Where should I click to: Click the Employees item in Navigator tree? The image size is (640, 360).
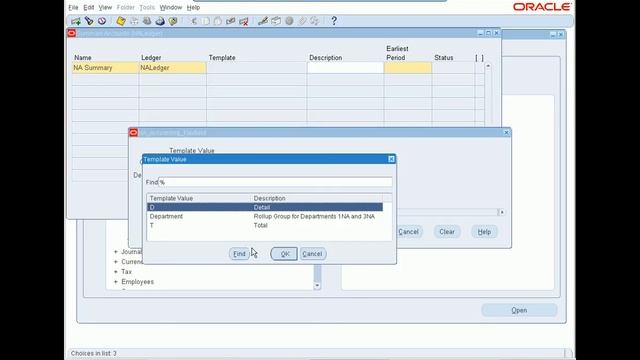point(138,282)
